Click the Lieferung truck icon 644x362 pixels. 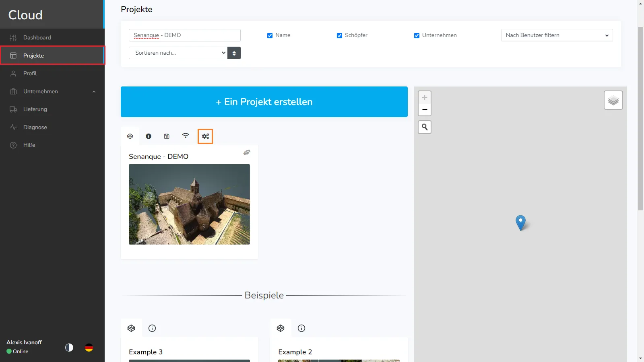[x=13, y=109]
